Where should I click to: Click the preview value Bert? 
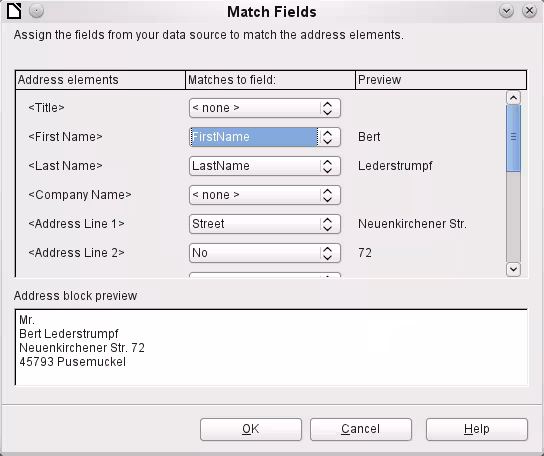(369, 137)
